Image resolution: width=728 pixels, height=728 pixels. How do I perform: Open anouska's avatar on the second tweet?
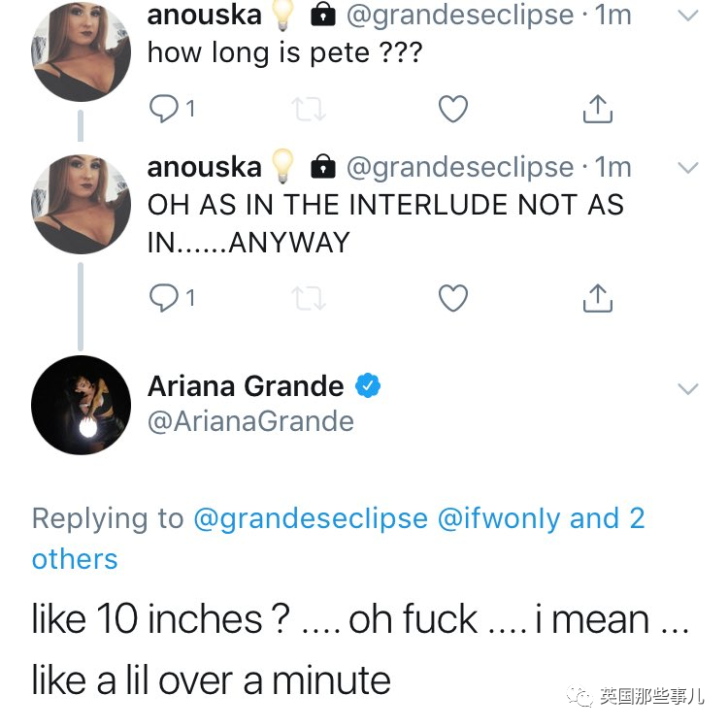pyautogui.click(x=81, y=204)
